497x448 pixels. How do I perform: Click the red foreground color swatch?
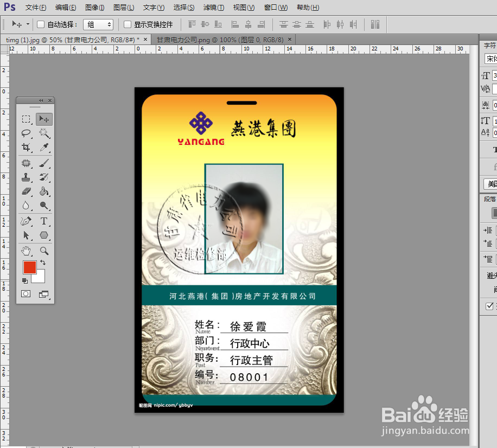(x=29, y=266)
